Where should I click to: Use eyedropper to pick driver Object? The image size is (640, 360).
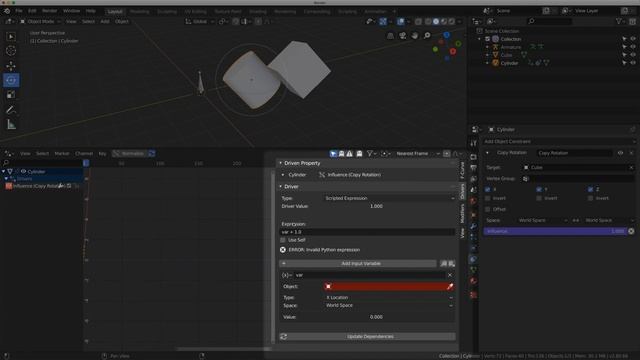[x=450, y=287]
